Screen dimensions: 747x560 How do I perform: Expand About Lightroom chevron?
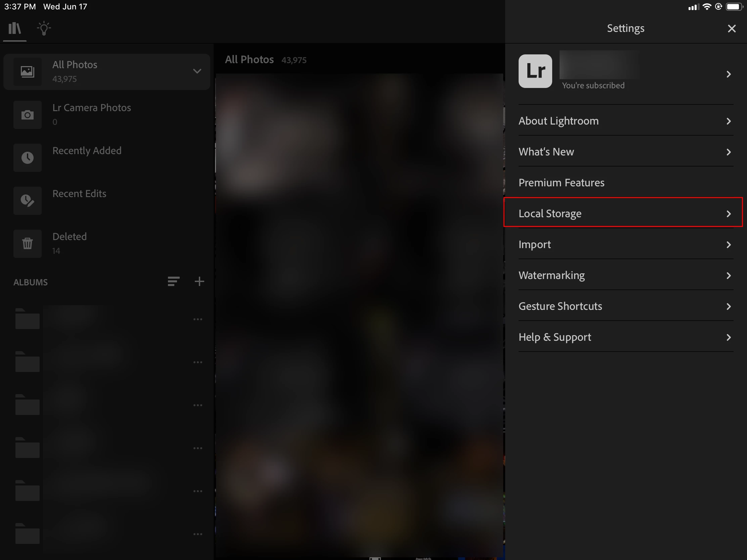729,121
